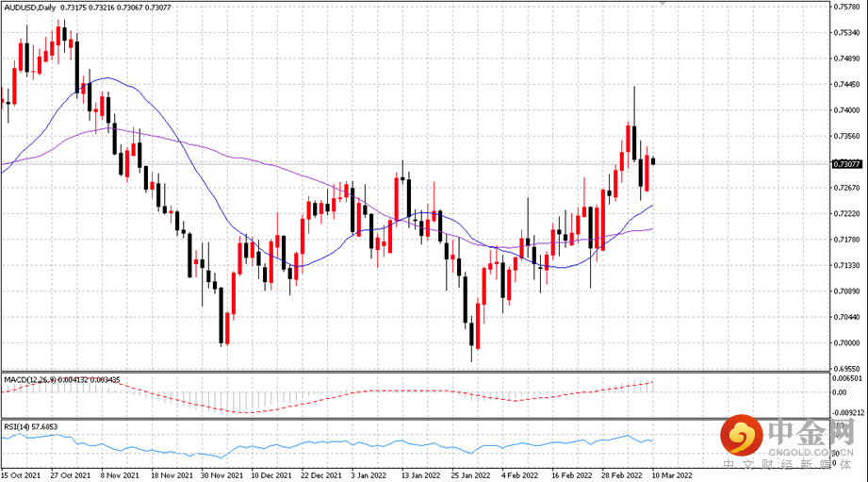This screenshot has width=868, height=482.
Task: Click the 0.72670 price axis label
Action: 847,188
